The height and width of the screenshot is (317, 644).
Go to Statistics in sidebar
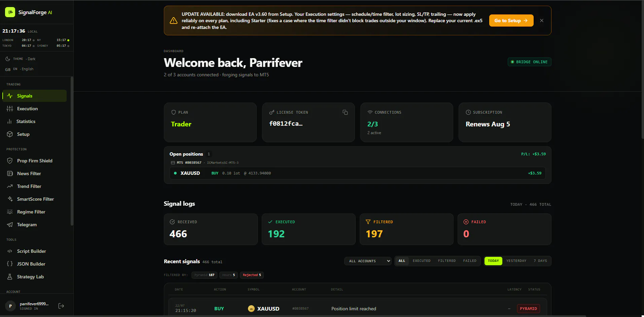(34, 121)
